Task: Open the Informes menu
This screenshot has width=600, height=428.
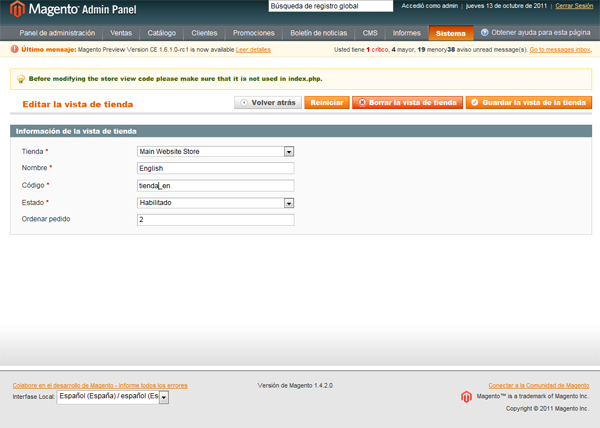Action: [406, 33]
